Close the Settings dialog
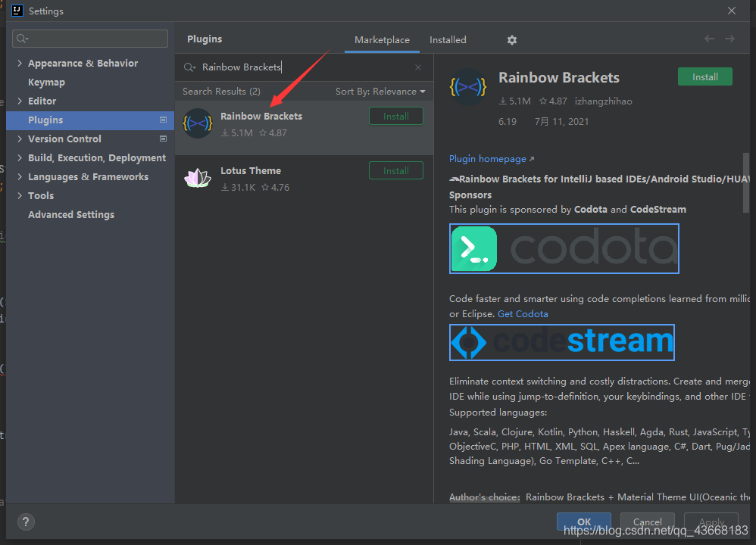This screenshot has height=545, width=756. (732, 11)
